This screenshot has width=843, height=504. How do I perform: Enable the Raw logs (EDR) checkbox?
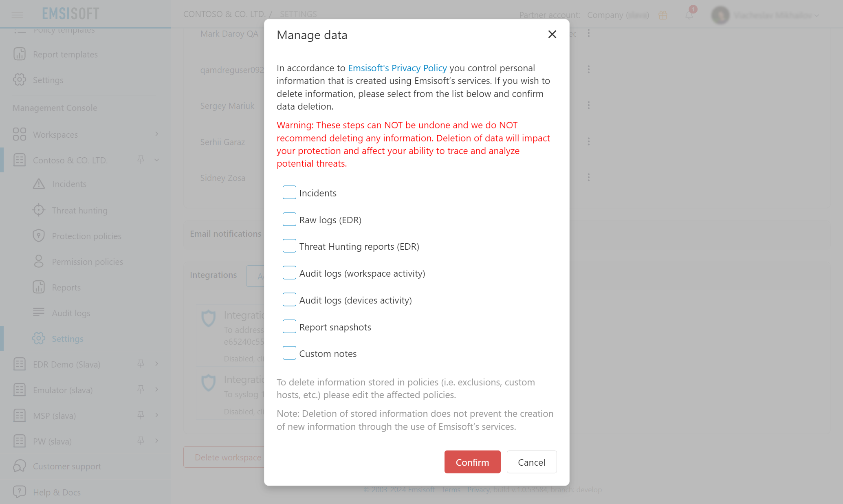click(289, 219)
